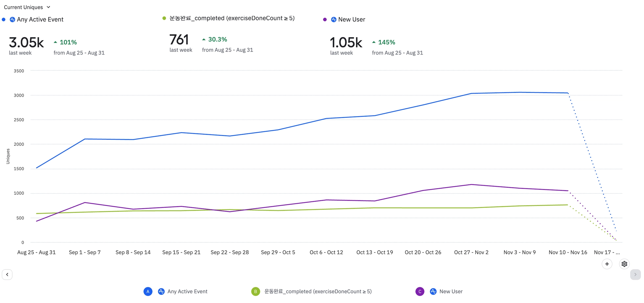Click the Oct 27 - Nov 2 axis label
644x303 pixels.
[471, 252]
